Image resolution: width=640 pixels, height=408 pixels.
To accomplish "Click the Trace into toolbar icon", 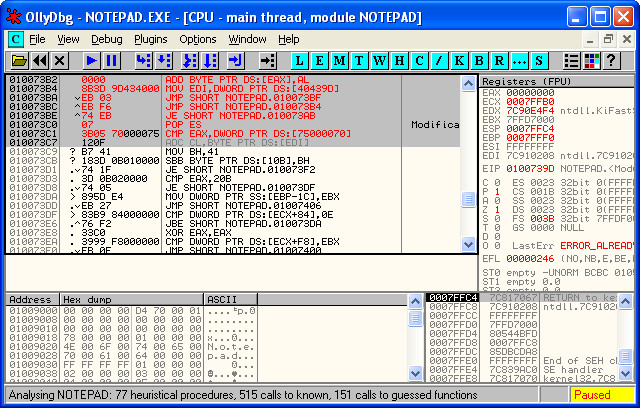I will (190, 61).
